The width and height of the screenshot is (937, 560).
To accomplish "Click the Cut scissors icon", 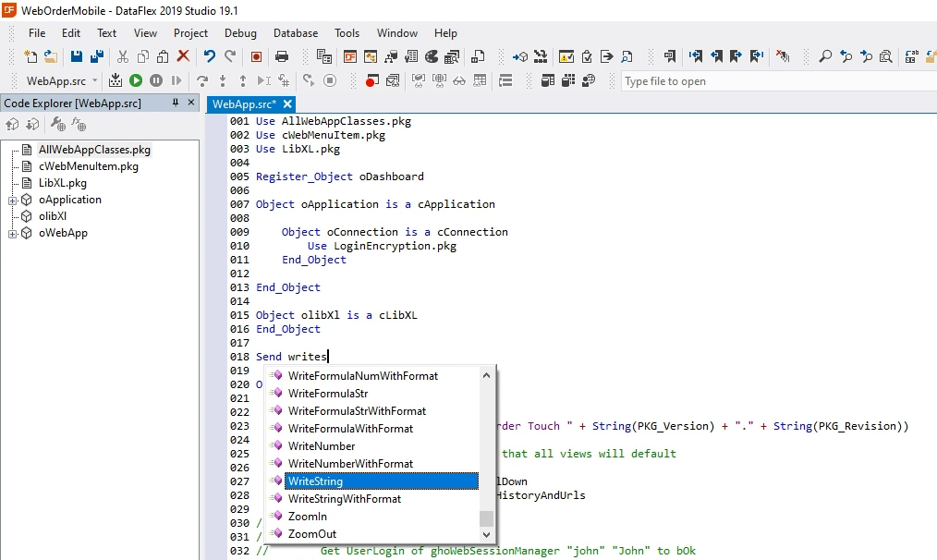I will click(x=122, y=56).
